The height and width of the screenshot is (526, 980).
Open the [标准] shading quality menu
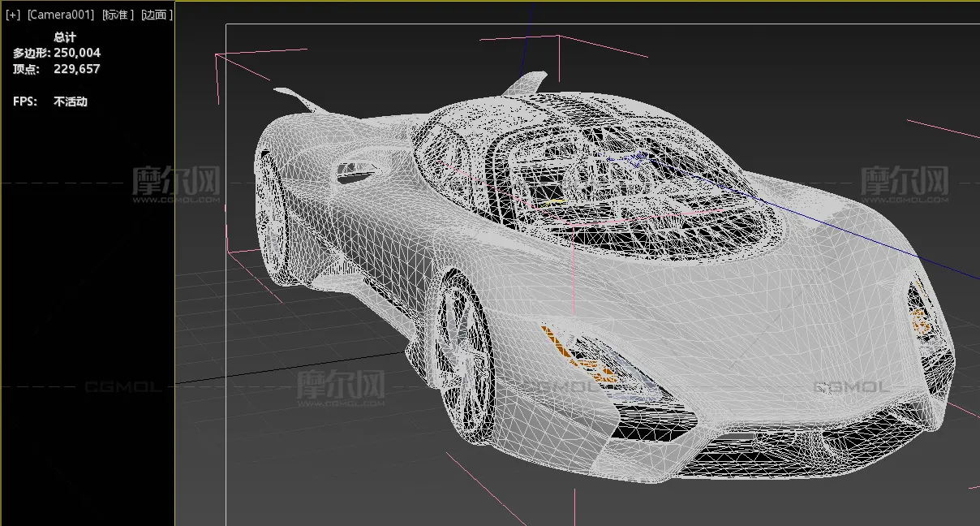pos(117,15)
